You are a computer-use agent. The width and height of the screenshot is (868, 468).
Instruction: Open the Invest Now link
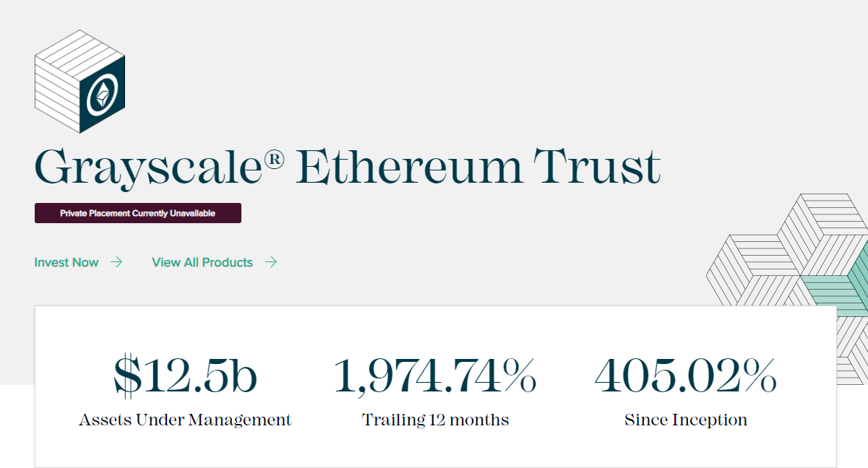(66, 262)
